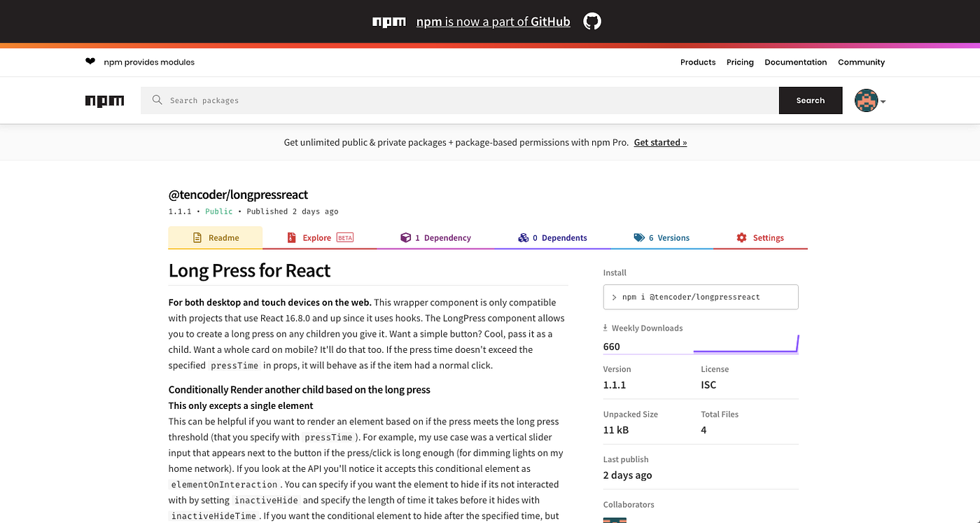Image resolution: width=980 pixels, height=523 pixels.
Task: Click the tag icon on the Versions tab
Action: 638,237
